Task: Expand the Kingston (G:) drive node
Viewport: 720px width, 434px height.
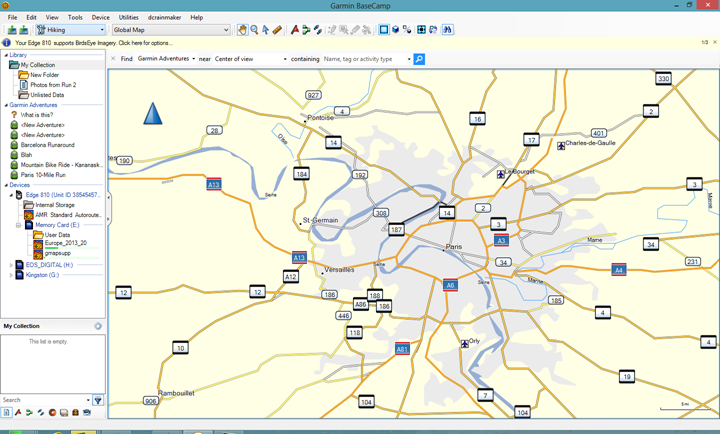Action: coord(11,275)
